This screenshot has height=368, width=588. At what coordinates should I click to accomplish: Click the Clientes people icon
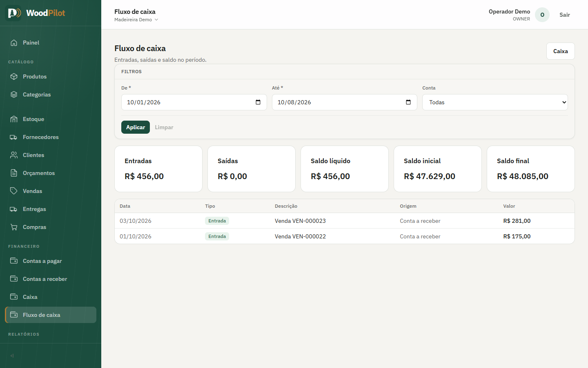[x=14, y=155]
